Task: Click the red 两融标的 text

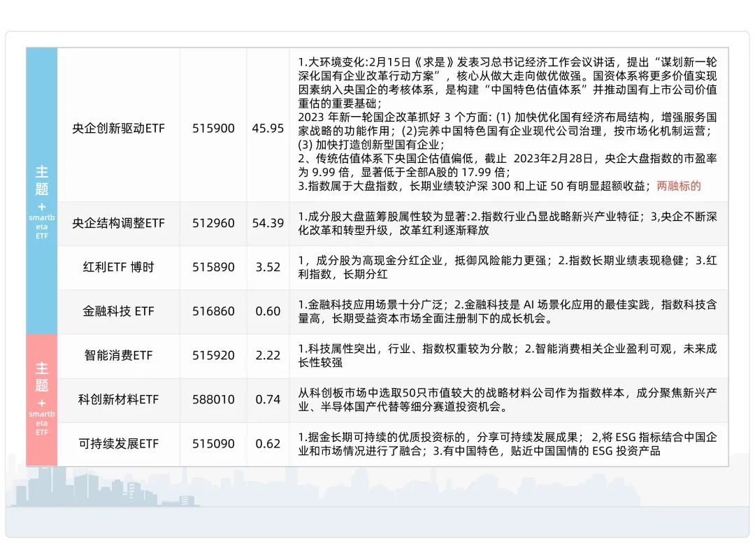Action: click(678, 186)
